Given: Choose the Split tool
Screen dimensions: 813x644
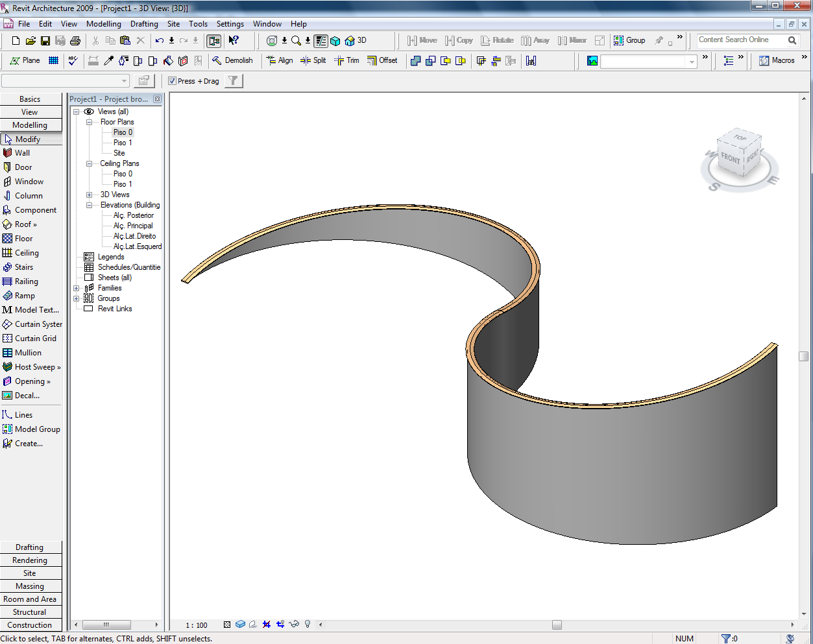Looking at the screenshot, I should tap(313, 60).
